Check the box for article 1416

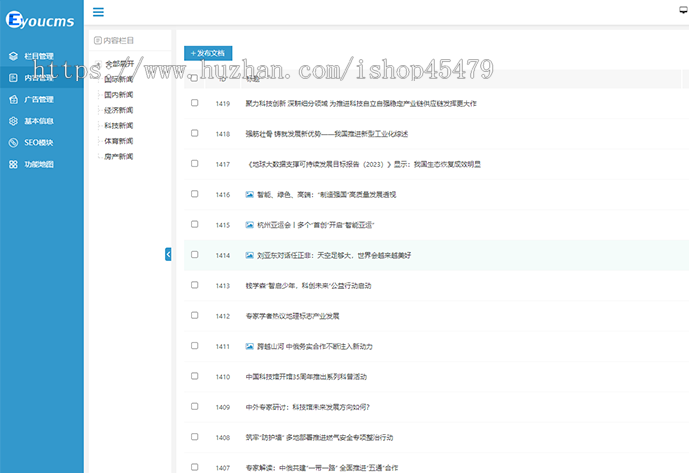[x=195, y=193]
